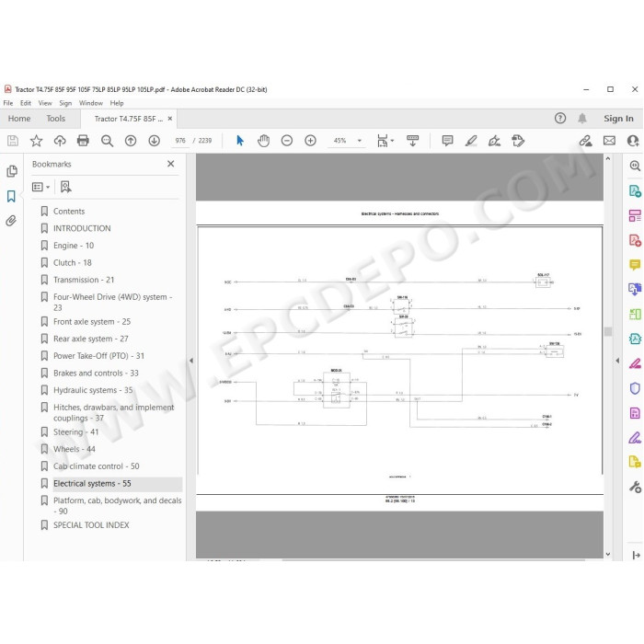Zoom in with the plus button
This screenshot has height=644, width=644.
[x=310, y=141]
